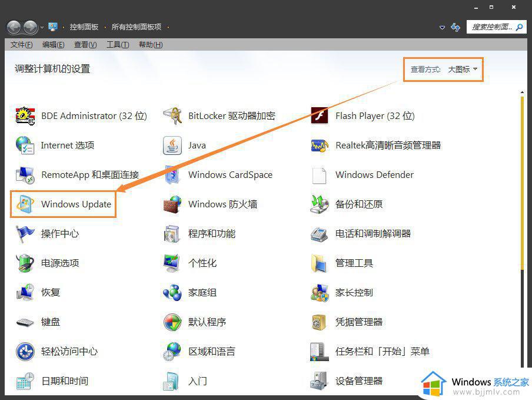Click the search magnifier icon
532x400 pixels.
(x=520, y=27)
